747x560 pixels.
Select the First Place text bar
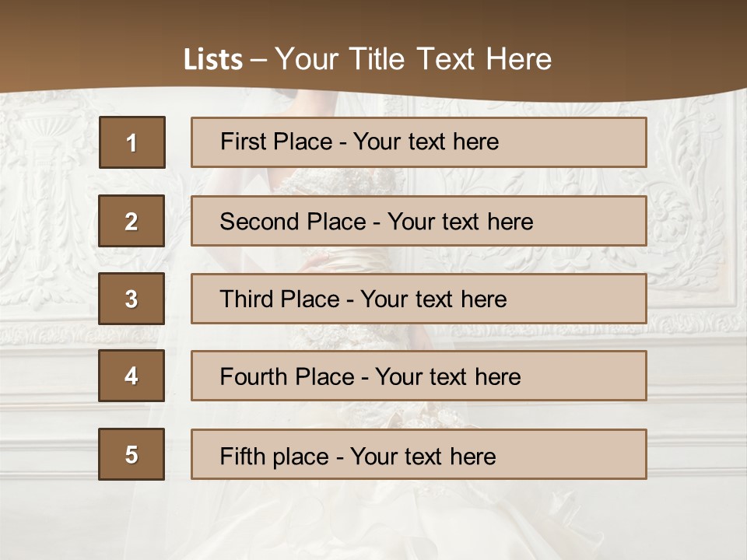[x=419, y=142]
